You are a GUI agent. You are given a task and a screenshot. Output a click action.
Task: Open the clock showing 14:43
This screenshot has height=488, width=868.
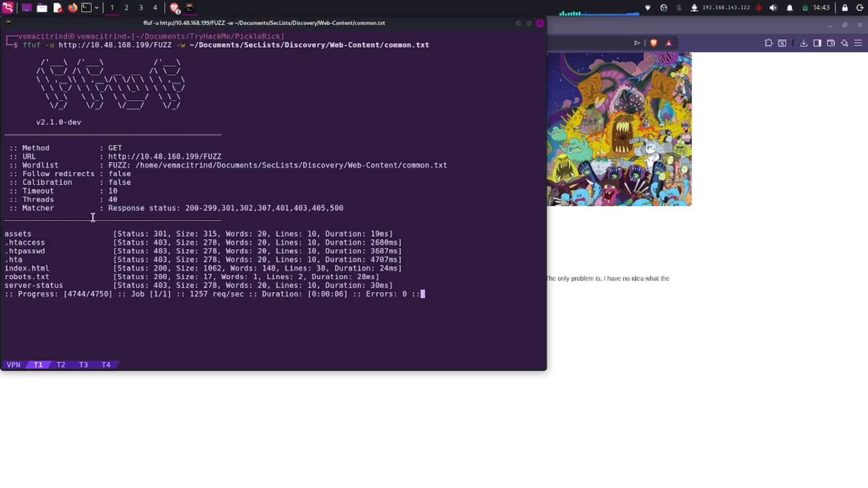click(821, 8)
